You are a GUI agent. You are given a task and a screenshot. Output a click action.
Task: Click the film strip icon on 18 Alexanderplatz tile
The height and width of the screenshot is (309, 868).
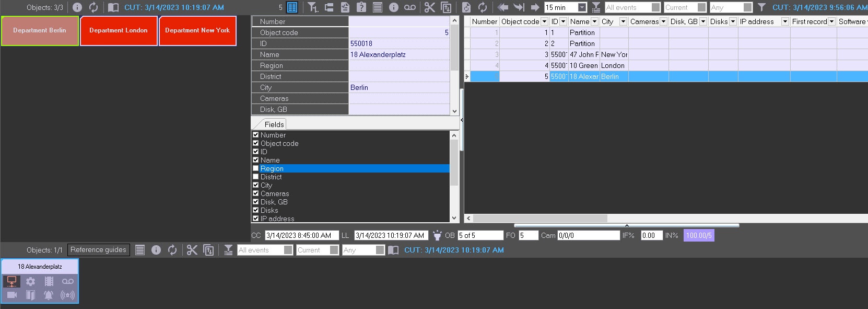pyautogui.click(x=49, y=281)
